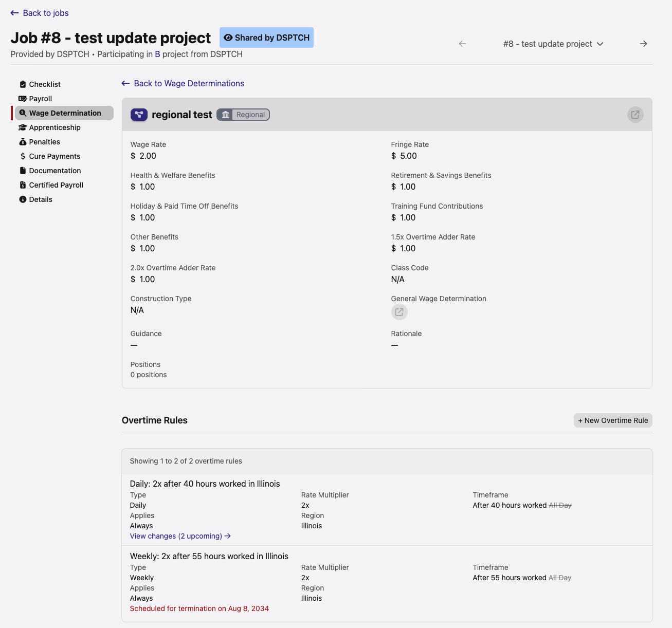Click the Shared by DSPTCH badge
This screenshot has width=672, height=628.
click(266, 38)
